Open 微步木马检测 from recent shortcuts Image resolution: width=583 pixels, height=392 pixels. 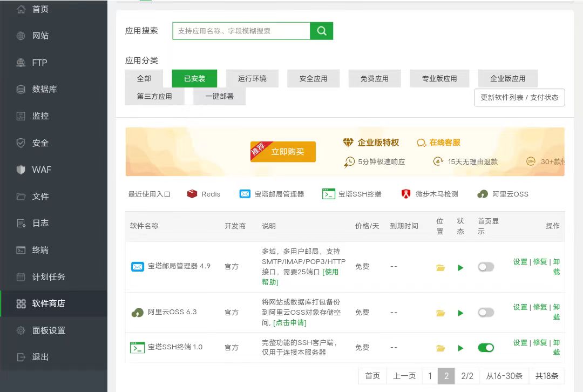430,194
